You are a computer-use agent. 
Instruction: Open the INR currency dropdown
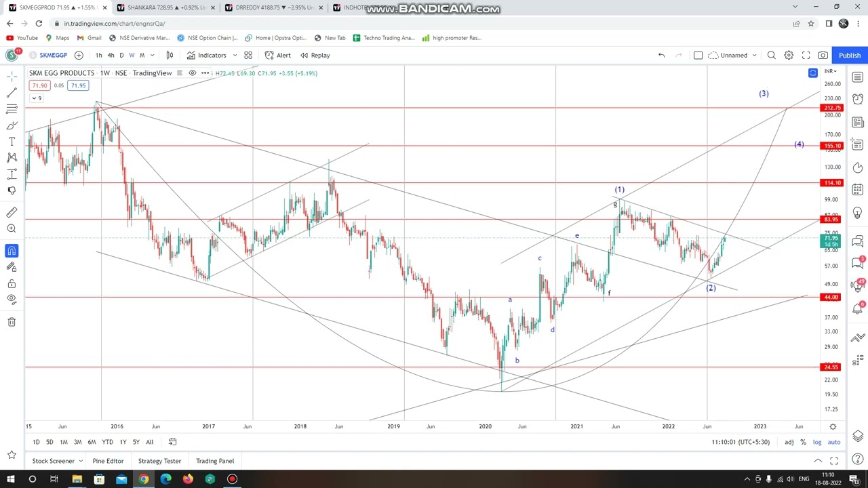click(x=831, y=71)
